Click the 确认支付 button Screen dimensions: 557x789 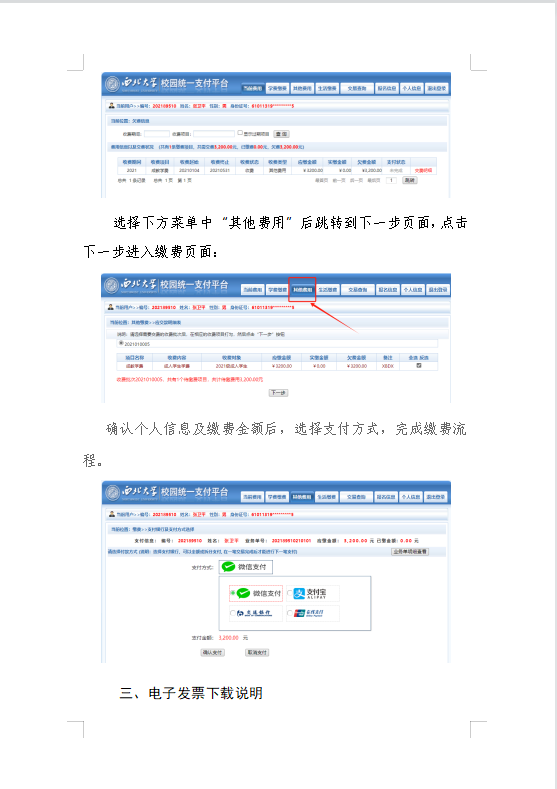(x=212, y=653)
